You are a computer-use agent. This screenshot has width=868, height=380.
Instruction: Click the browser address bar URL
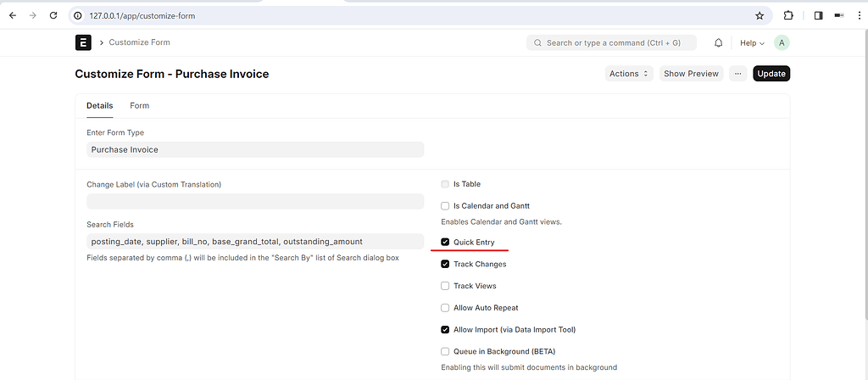142,16
